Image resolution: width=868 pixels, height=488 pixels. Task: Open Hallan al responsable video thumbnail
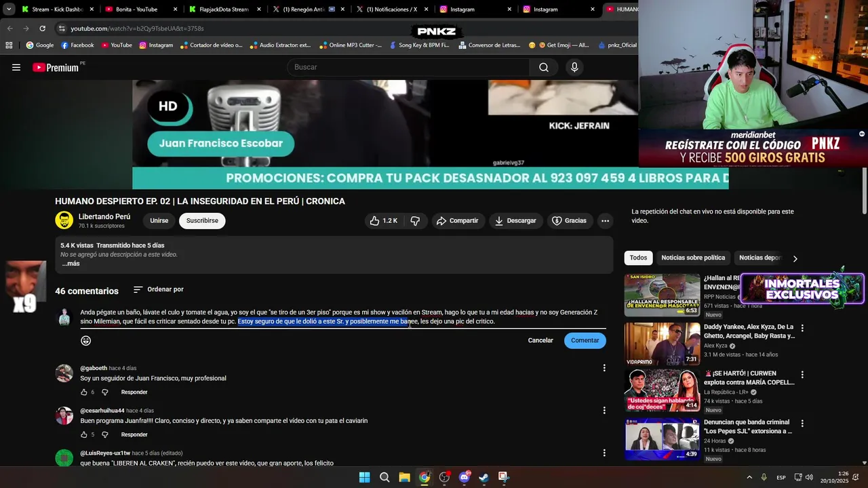(x=662, y=295)
